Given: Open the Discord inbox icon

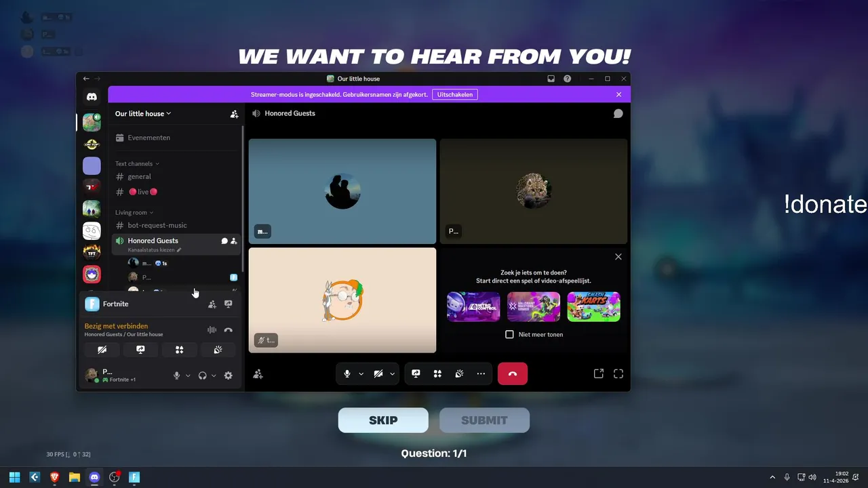Looking at the screenshot, I should [x=551, y=79].
